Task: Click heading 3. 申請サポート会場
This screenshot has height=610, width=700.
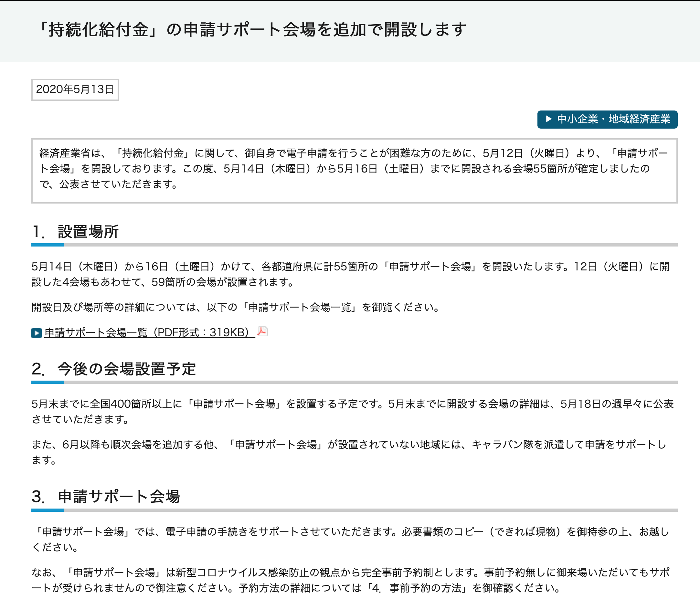Action: (x=106, y=496)
